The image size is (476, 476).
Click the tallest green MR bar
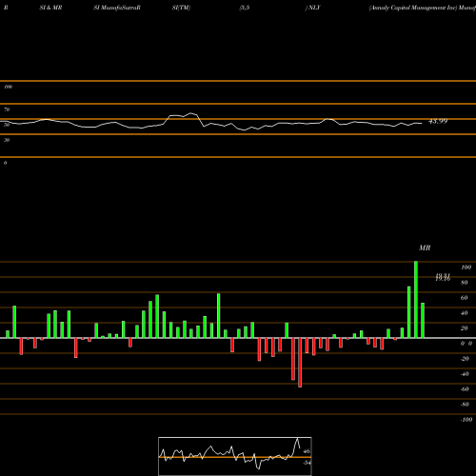(x=416, y=300)
